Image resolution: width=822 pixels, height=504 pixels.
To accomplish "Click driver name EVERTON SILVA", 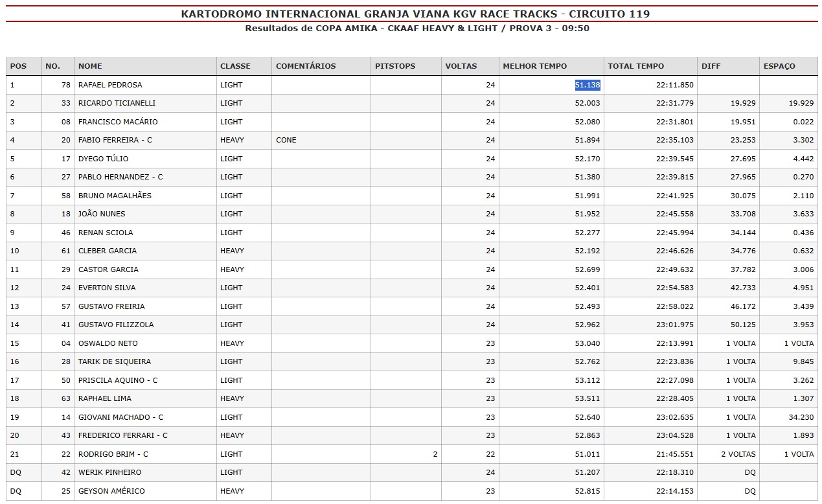I will coord(106,288).
